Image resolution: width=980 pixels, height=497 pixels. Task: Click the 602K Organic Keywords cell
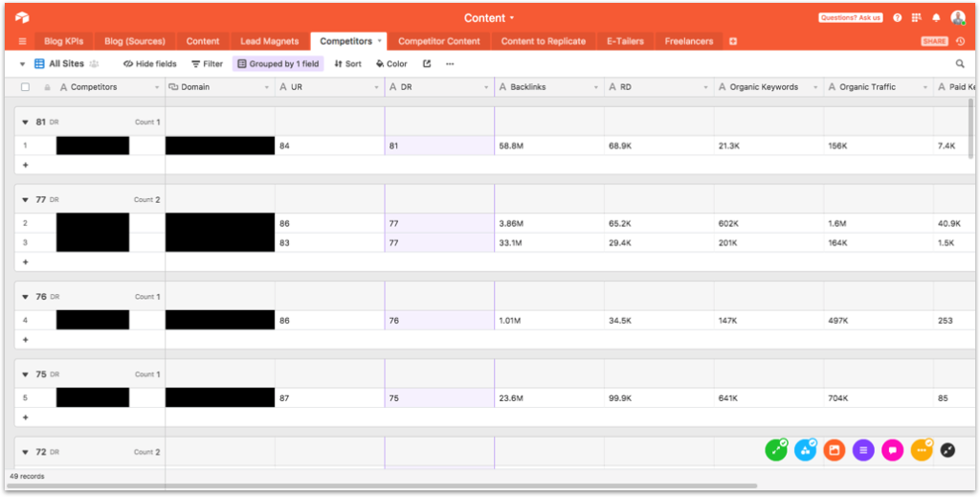(x=769, y=223)
